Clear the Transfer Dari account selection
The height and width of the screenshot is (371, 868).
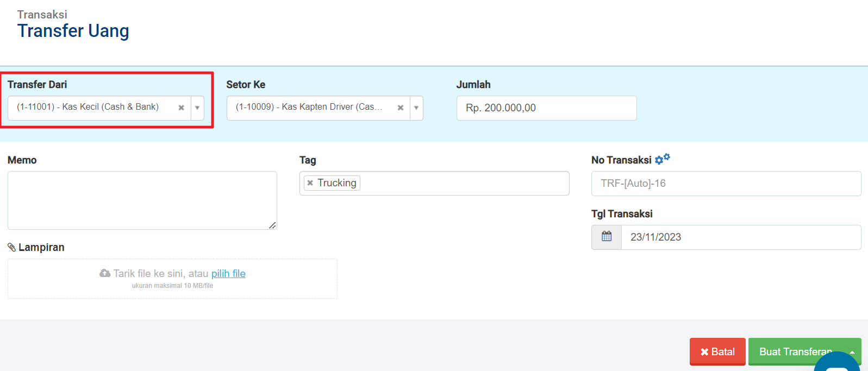tap(182, 108)
